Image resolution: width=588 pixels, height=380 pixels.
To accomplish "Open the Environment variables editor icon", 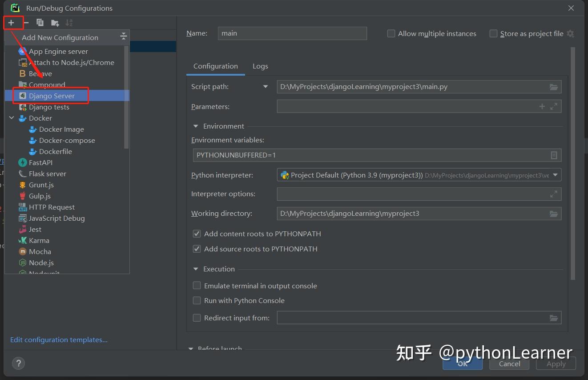I will [x=554, y=155].
